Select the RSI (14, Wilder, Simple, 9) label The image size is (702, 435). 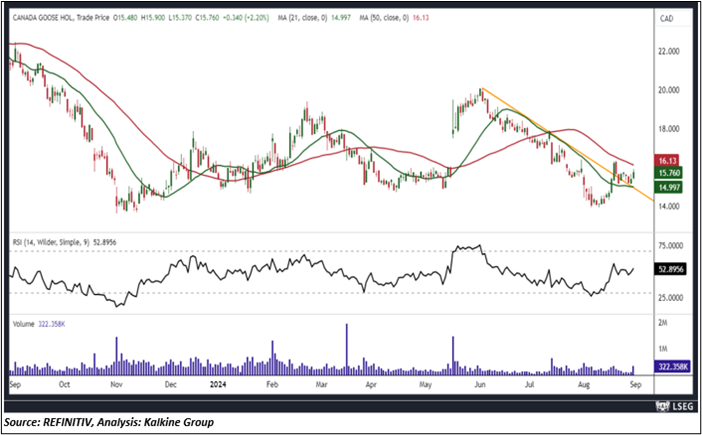click(x=51, y=242)
